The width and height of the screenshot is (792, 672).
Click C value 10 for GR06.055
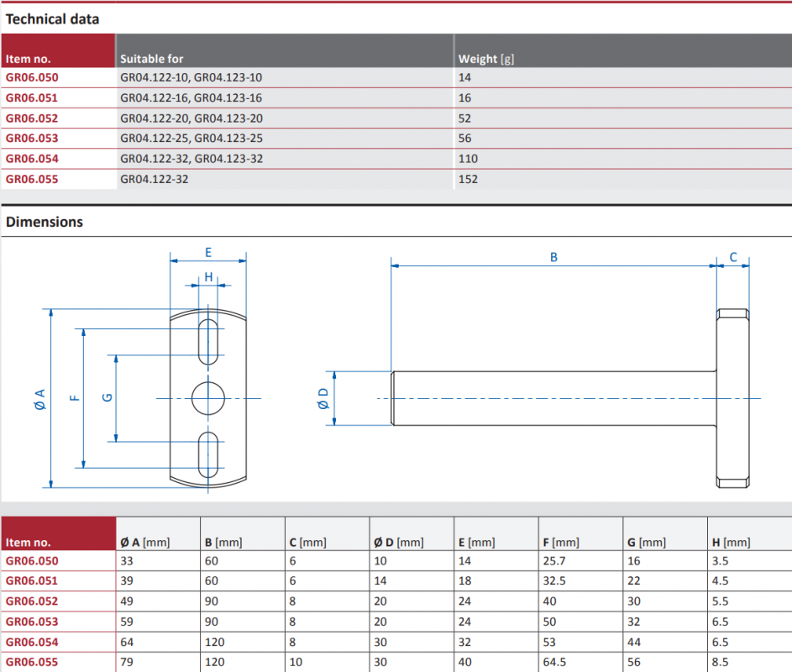(296, 662)
